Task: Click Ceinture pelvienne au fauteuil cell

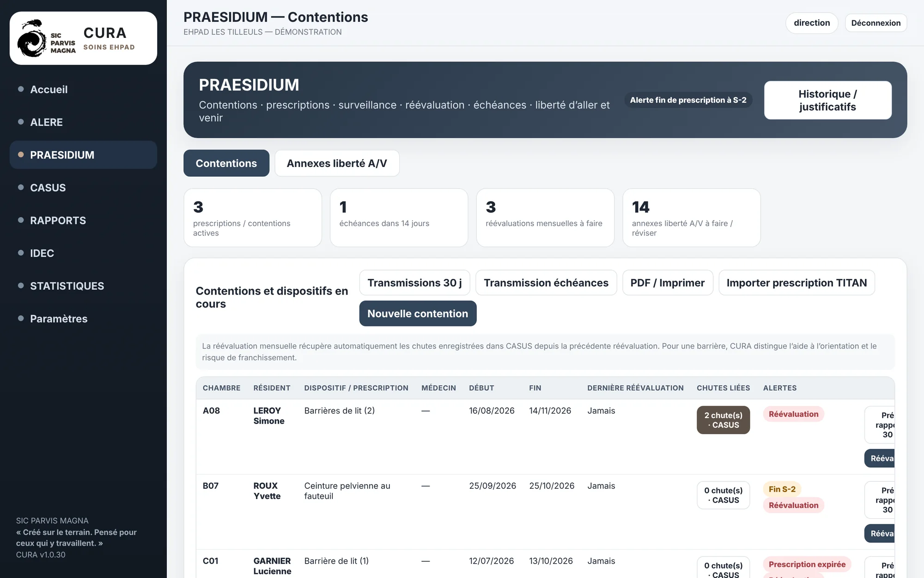Action: coord(347,491)
